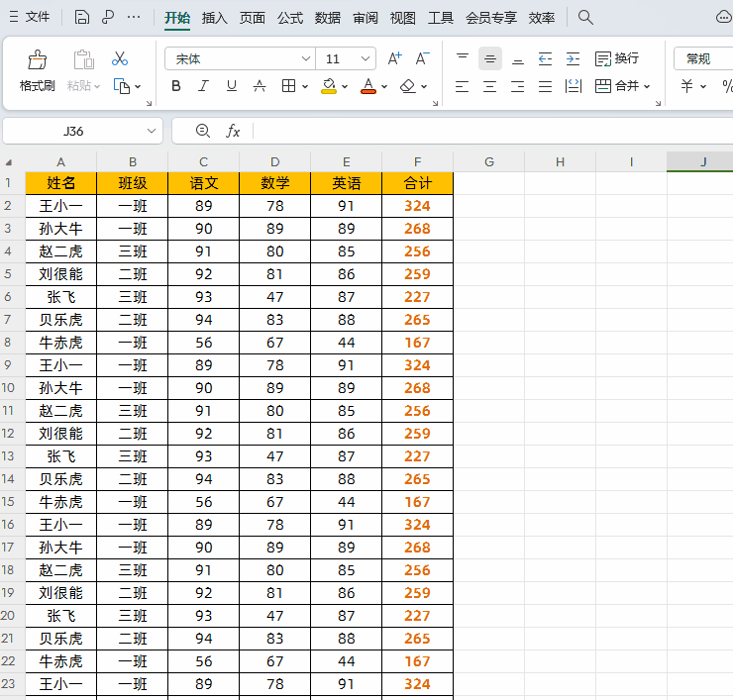Expand the Name Box dropdown arrow
The height and width of the screenshot is (700, 733).
coord(152,131)
